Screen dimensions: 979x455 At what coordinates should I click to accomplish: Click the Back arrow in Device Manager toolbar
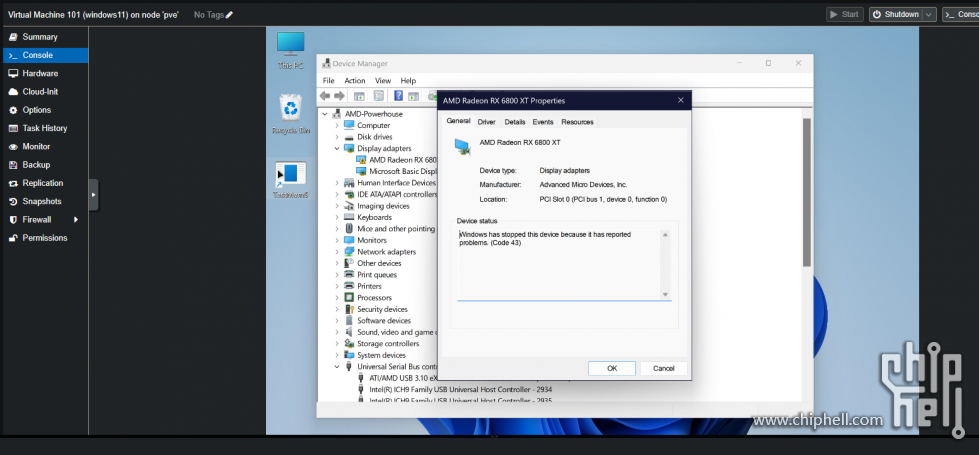coord(325,96)
